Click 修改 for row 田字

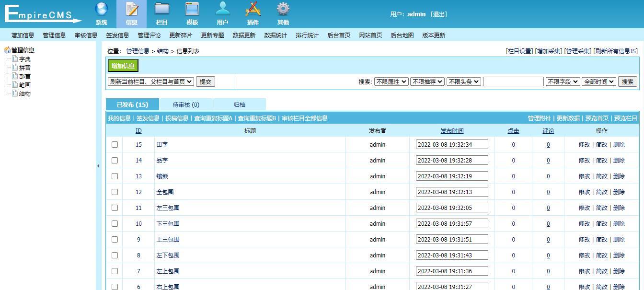pos(584,144)
